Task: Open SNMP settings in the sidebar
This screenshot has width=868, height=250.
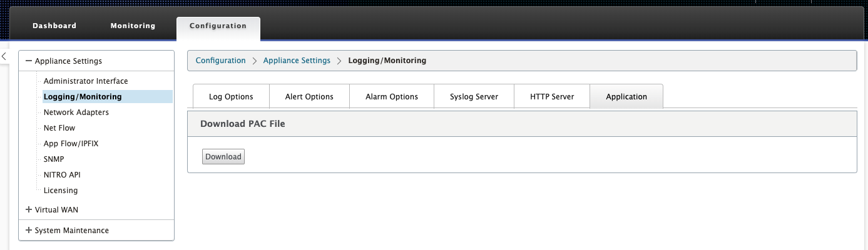Action: 54,159
